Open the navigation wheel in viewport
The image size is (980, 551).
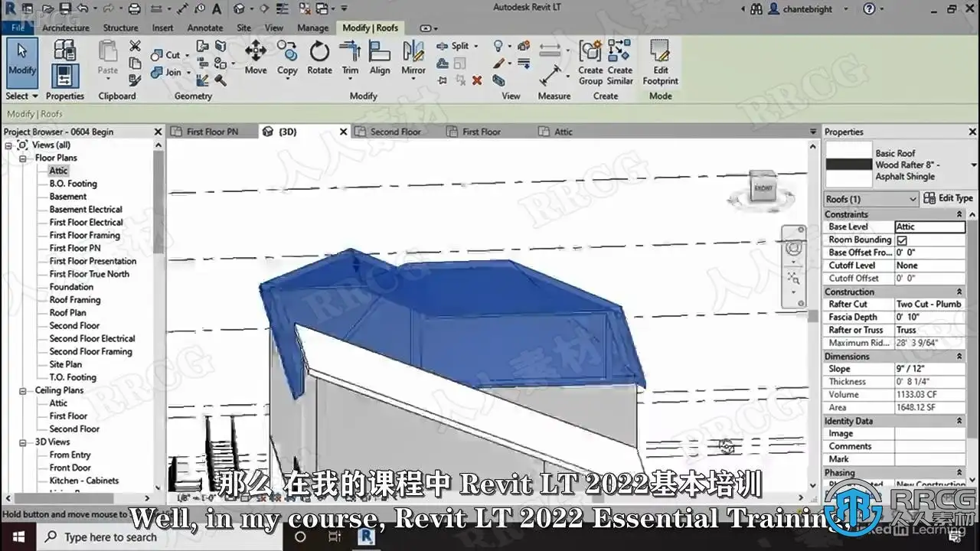[x=794, y=248]
